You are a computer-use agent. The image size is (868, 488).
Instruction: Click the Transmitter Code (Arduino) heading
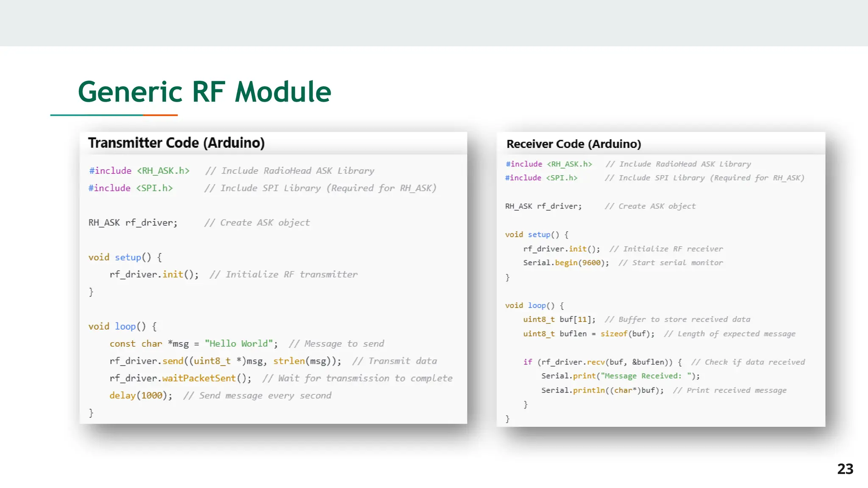[x=176, y=143]
